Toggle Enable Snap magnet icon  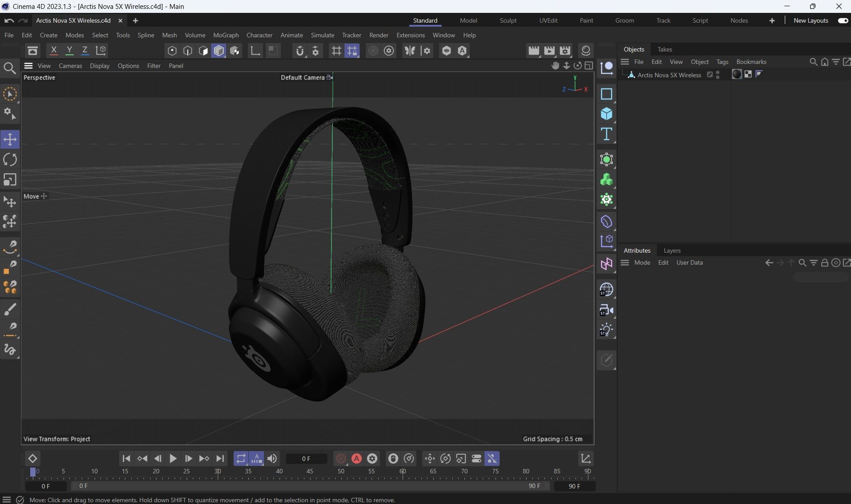[300, 51]
